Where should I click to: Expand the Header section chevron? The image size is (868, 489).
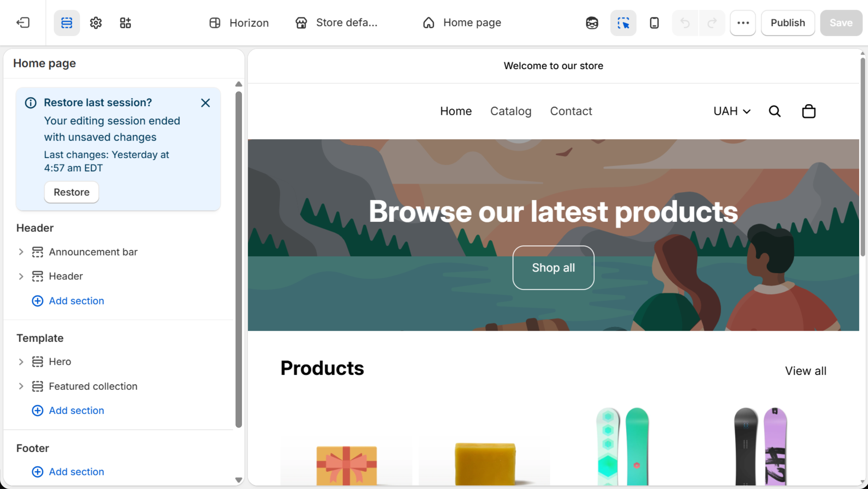[21, 276]
